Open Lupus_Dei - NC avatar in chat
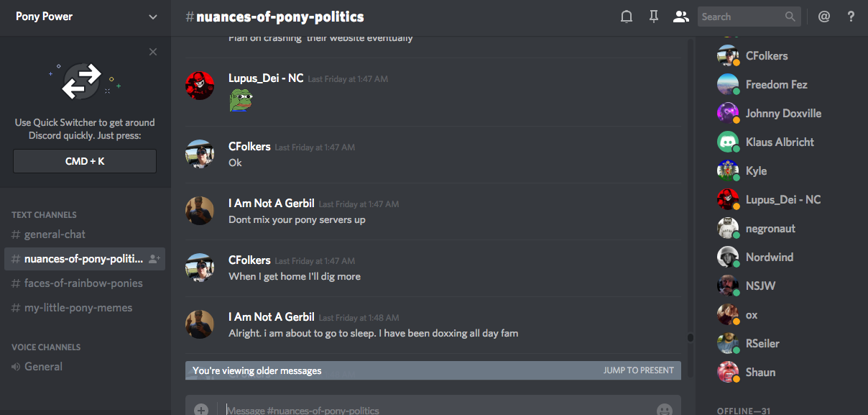This screenshot has width=868, height=415. click(x=200, y=86)
